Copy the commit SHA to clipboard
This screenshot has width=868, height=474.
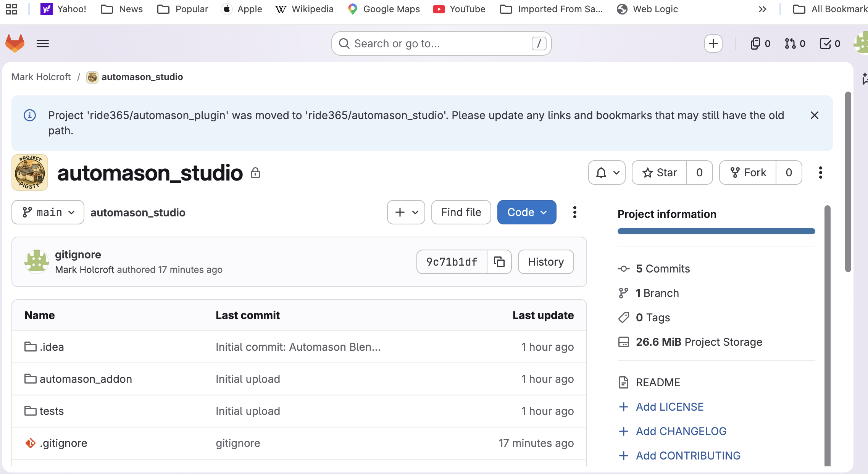(x=499, y=262)
